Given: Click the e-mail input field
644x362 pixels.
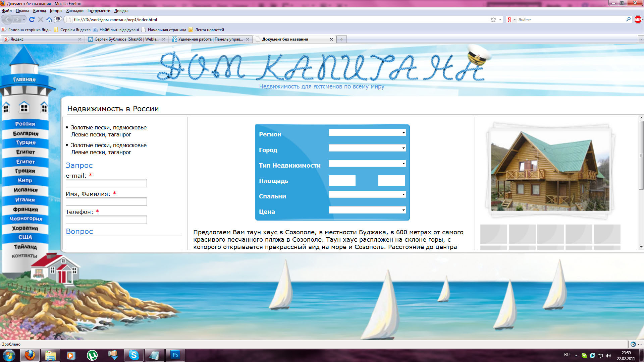Looking at the screenshot, I should click(x=106, y=183).
